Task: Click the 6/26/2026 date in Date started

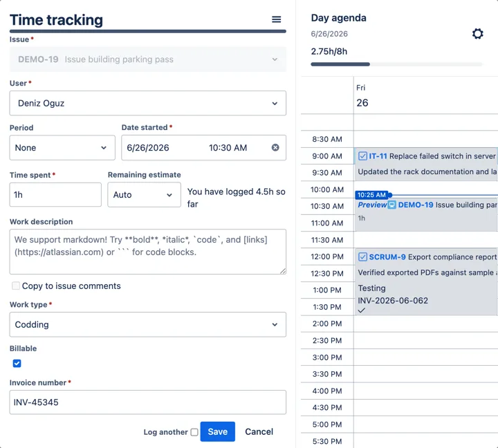Action: [148, 148]
